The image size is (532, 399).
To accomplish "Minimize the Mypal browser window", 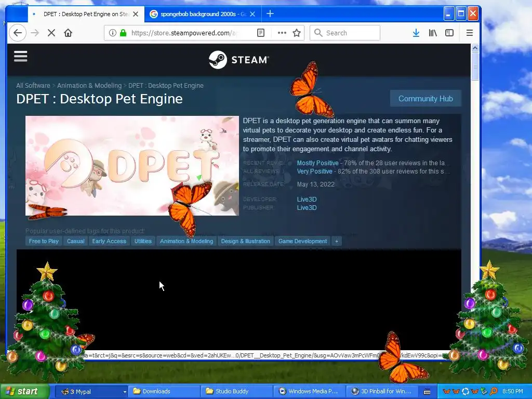I will [448, 14].
